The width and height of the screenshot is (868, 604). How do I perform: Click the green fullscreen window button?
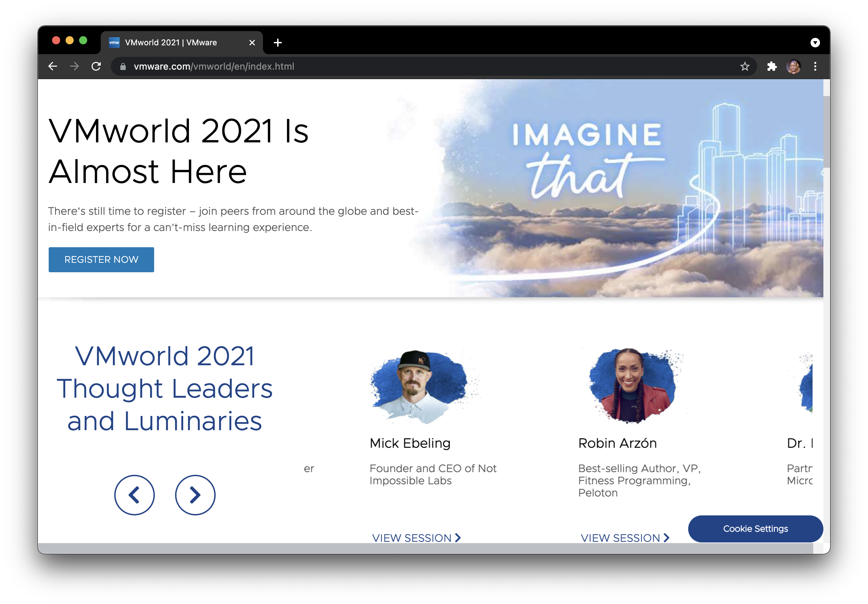click(83, 41)
